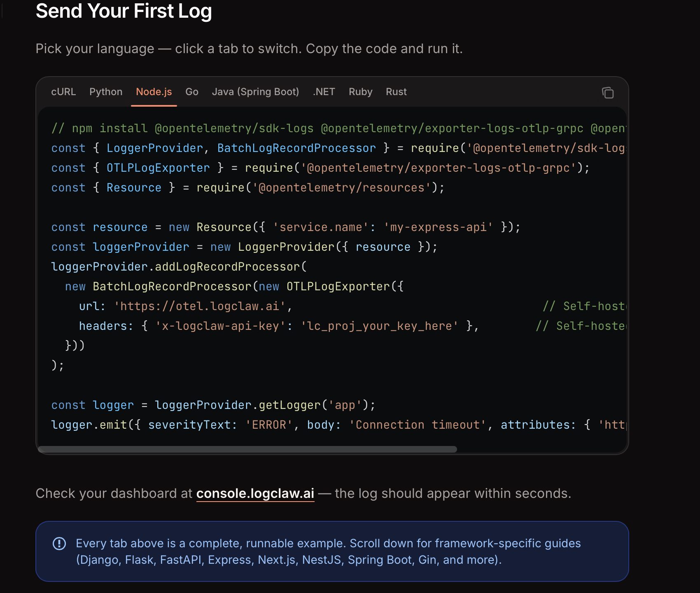
Task: Show the Java (Spring Boot) example
Action: 255,92
